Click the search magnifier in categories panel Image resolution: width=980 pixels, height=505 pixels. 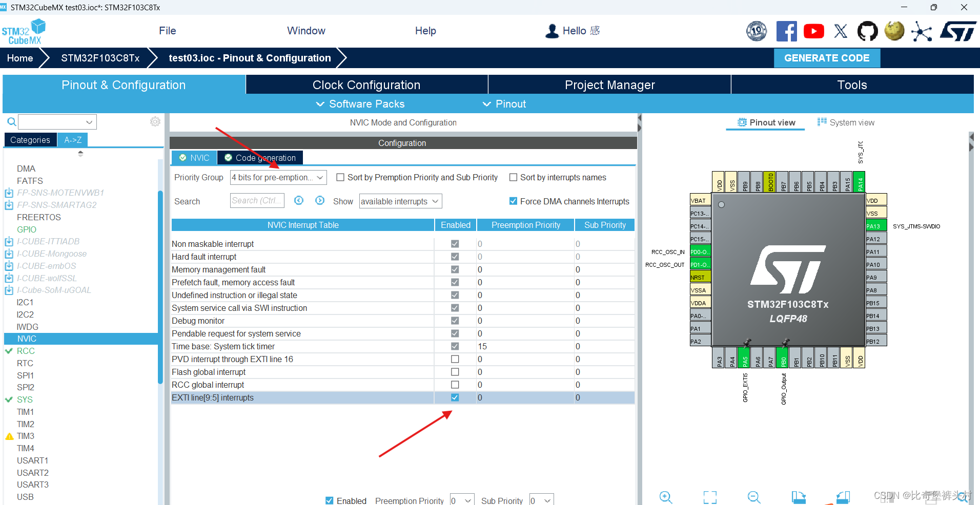[11, 122]
